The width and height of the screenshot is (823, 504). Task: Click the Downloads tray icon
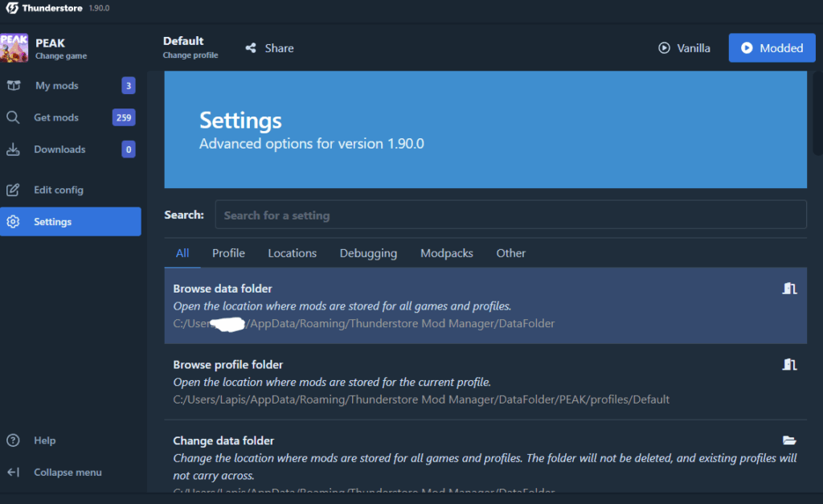[x=13, y=150]
